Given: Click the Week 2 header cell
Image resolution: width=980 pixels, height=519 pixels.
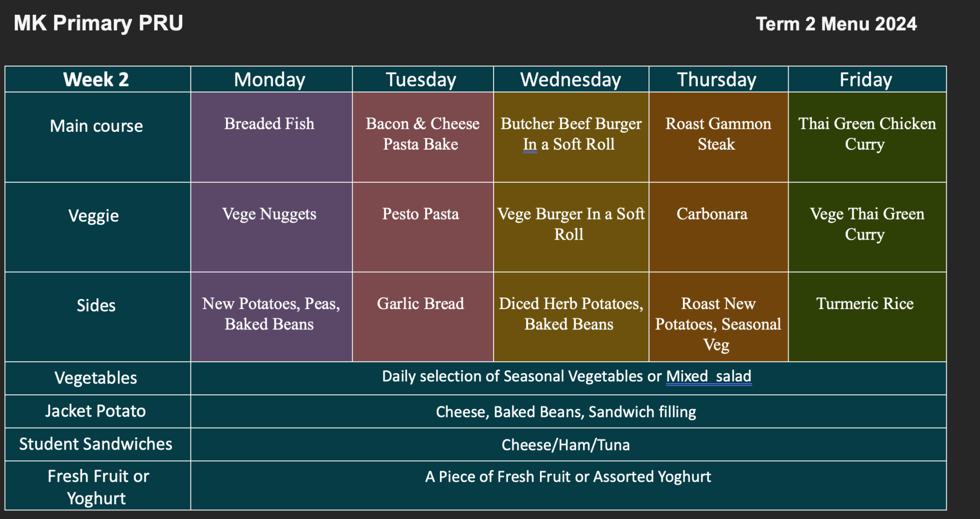Looking at the screenshot, I should click(x=97, y=79).
